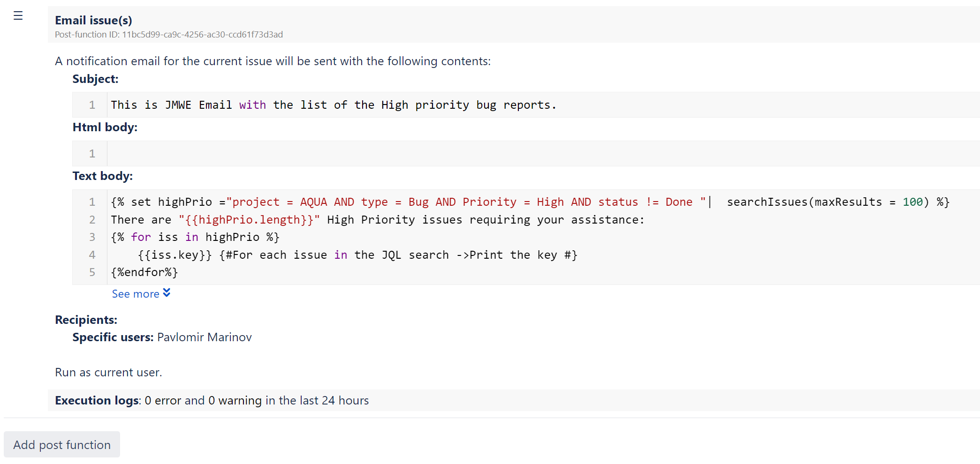
Task: Click the Text body line number 5
Action: [92, 272]
